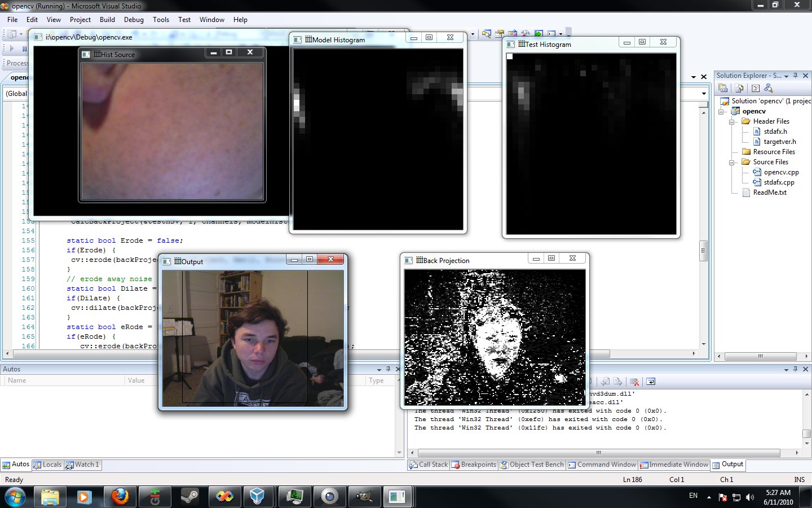812x508 pixels.
Task: Toggle Solution Explorer auto-hide pin
Action: [796, 76]
